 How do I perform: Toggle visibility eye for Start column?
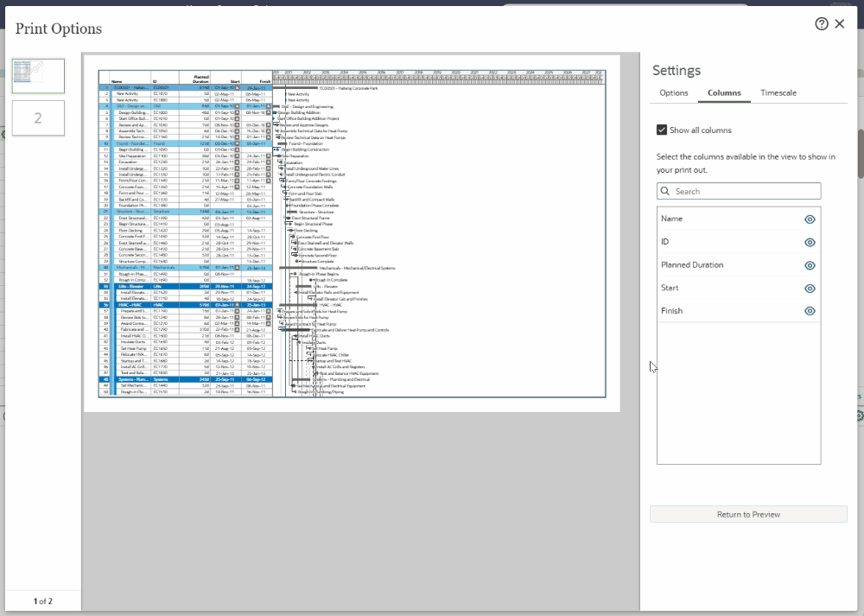click(x=810, y=289)
